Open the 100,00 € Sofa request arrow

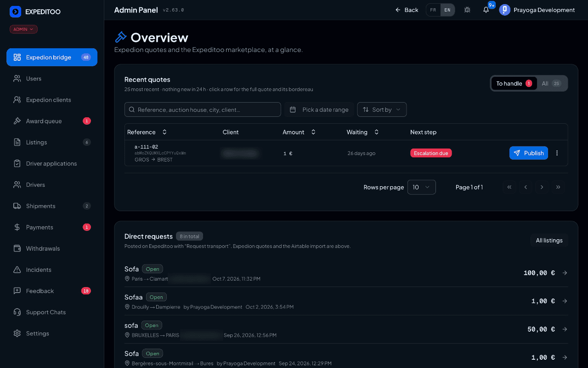point(565,273)
